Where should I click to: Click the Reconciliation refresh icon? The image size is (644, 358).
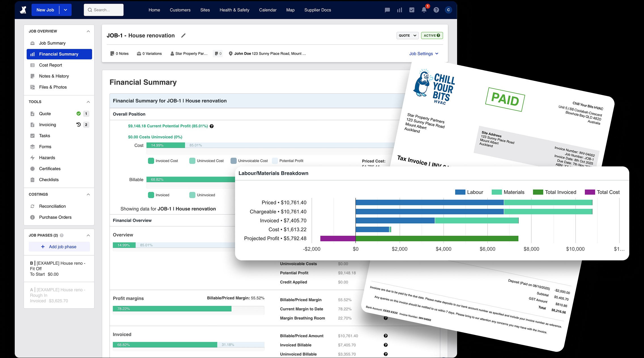click(33, 206)
